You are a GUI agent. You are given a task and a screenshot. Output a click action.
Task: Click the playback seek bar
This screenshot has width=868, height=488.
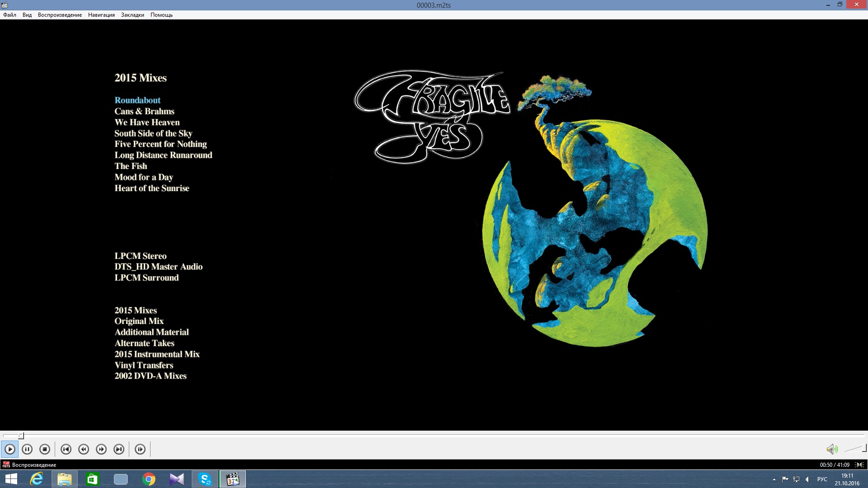434,436
